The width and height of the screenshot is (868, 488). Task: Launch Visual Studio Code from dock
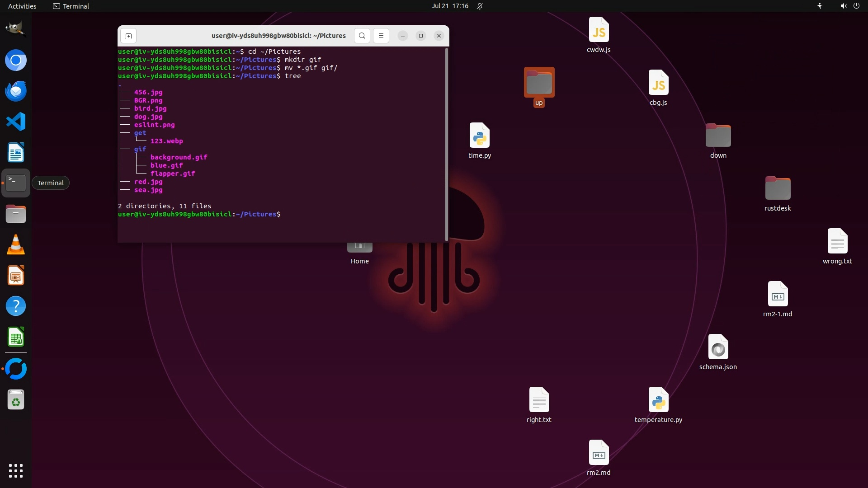click(16, 122)
